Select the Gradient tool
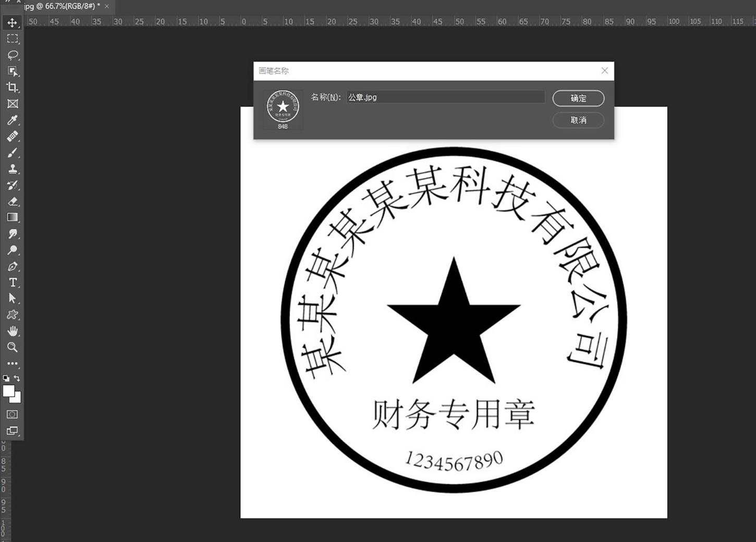The image size is (756, 542). pyautogui.click(x=13, y=217)
